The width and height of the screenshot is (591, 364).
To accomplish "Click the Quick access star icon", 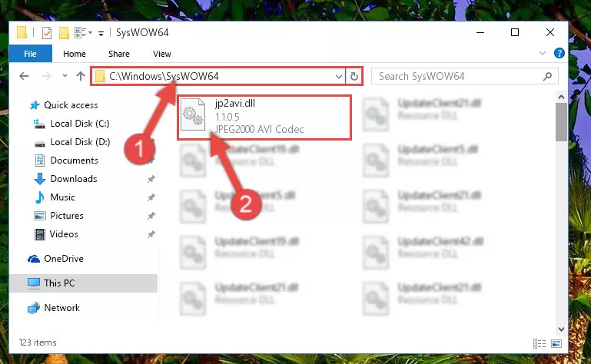I will pyautogui.click(x=35, y=105).
